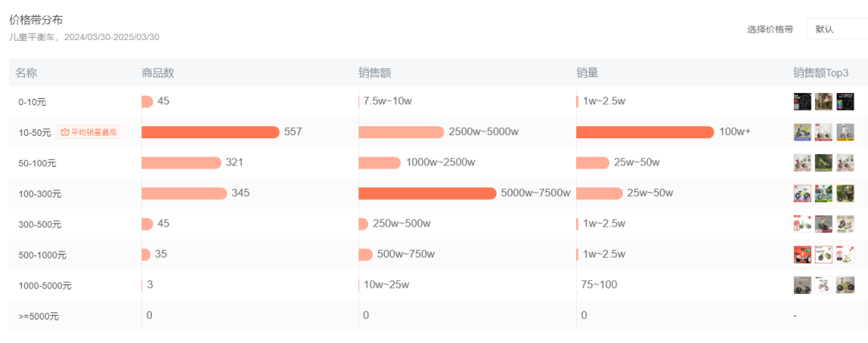Screen dimensions: 868x343
Task: Click the 321 product count bar
Action: [181, 162]
